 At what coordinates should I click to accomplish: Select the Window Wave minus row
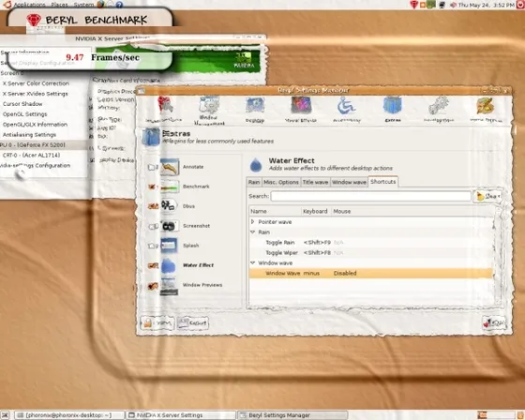click(371, 274)
